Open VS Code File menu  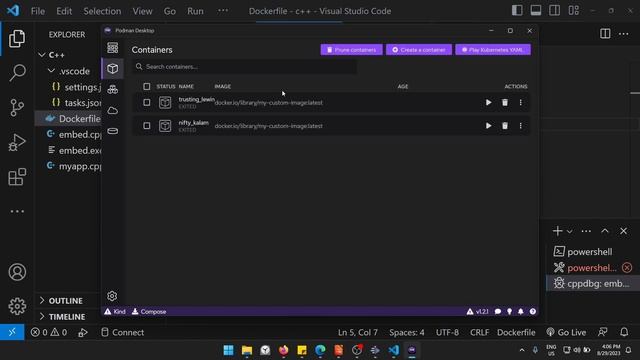38,11
